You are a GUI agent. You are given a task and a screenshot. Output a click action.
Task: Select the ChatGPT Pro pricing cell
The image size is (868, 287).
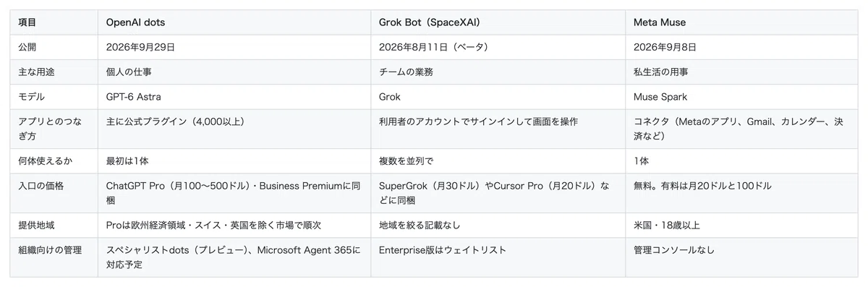click(234, 194)
